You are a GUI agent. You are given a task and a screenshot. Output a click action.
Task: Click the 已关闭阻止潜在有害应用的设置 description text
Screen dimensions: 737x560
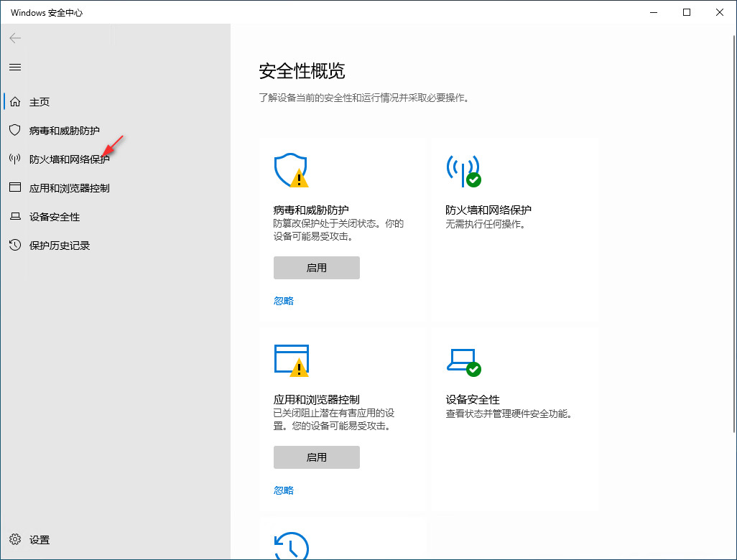(x=334, y=419)
